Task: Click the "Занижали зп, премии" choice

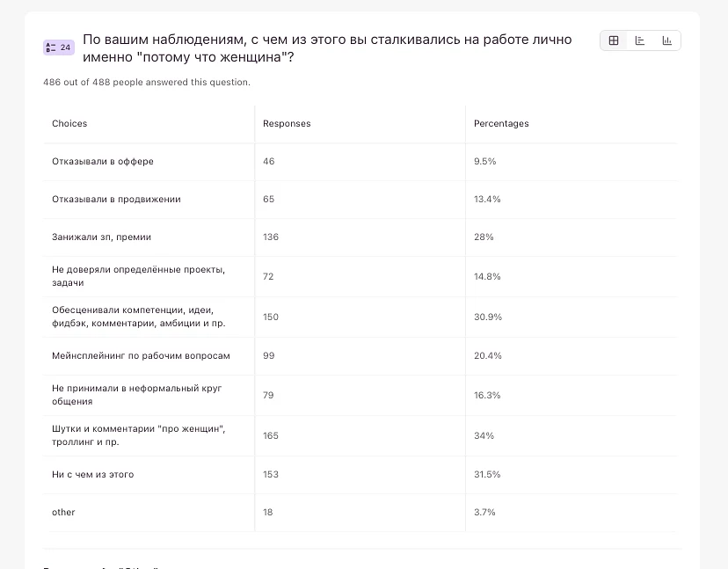Action: click(x=101, y=237)
